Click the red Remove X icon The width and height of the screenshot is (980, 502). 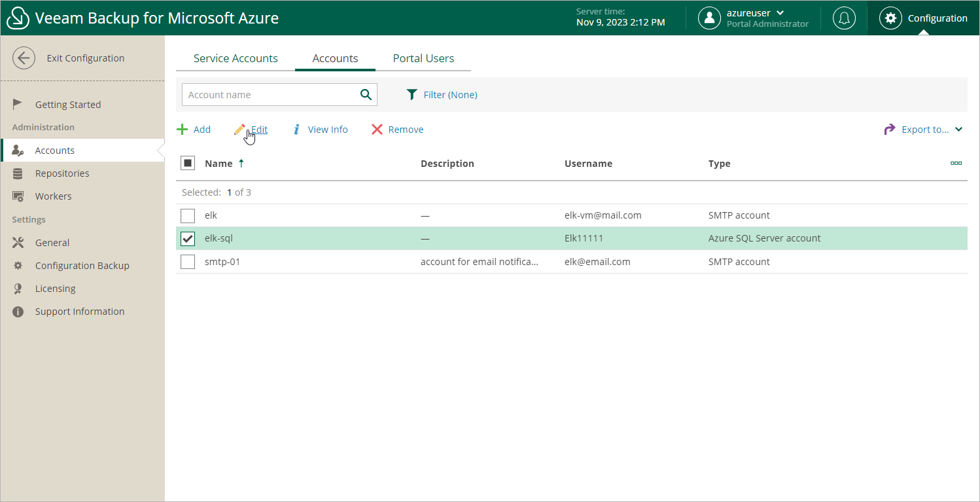(377, 130)
